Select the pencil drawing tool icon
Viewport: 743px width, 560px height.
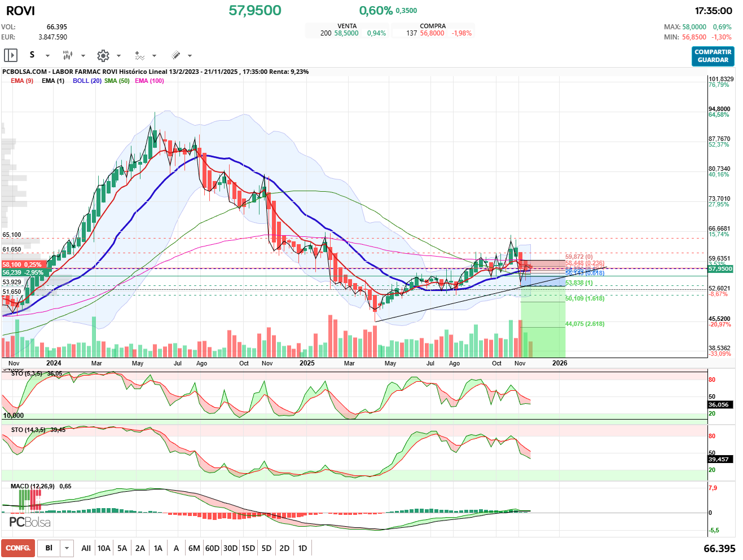175,55
